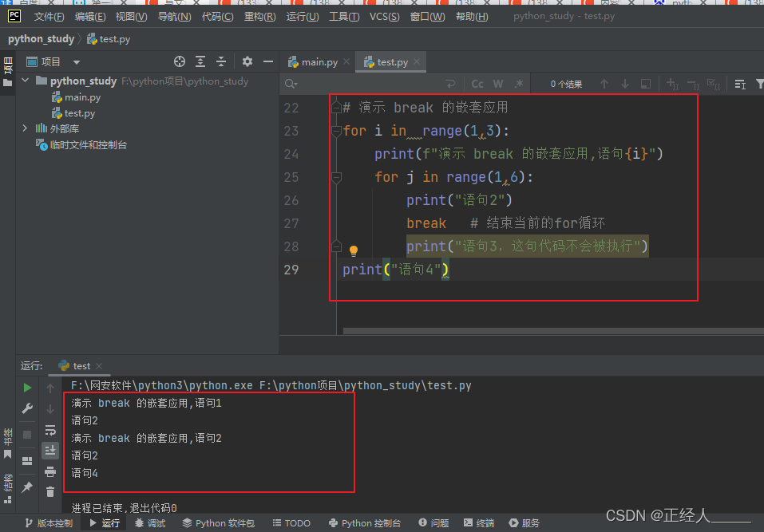764x532 pixels.
Task: Open the 编辑(E) menu
Action: click(90, 17)
